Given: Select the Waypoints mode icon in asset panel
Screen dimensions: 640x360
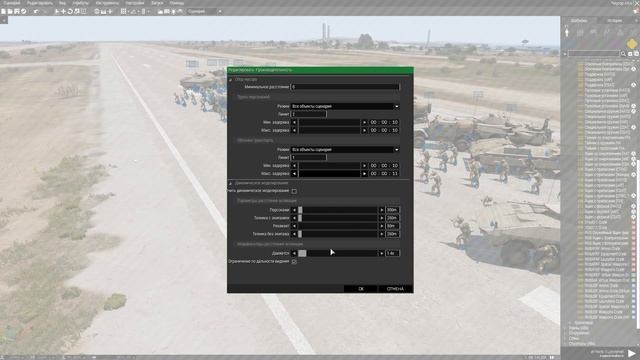Looking at the screenshot, I should [607, 32].
